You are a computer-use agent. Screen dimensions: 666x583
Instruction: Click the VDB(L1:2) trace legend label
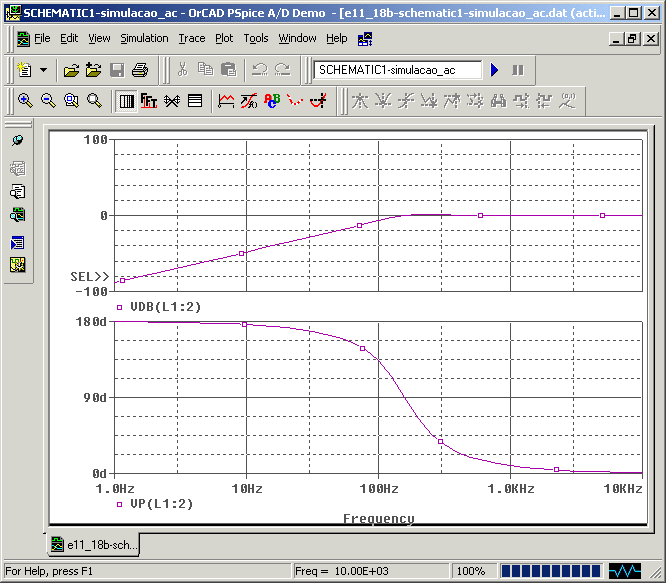[166, 307]
